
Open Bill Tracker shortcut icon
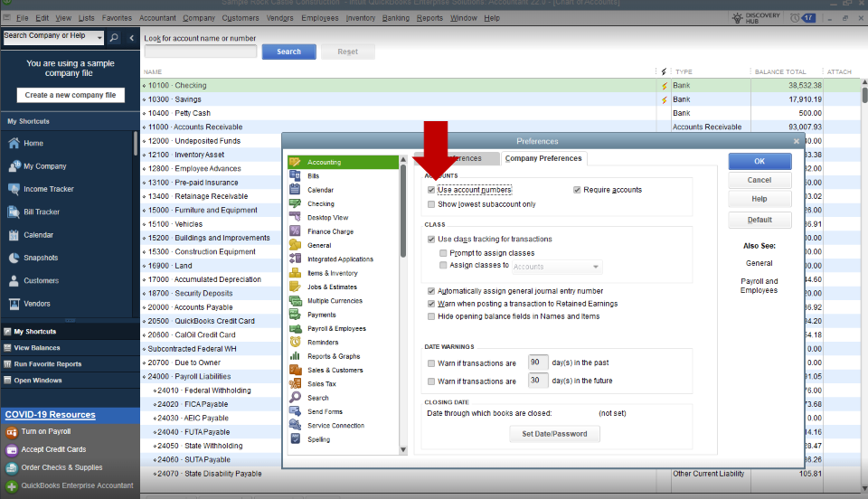[14, 212]
